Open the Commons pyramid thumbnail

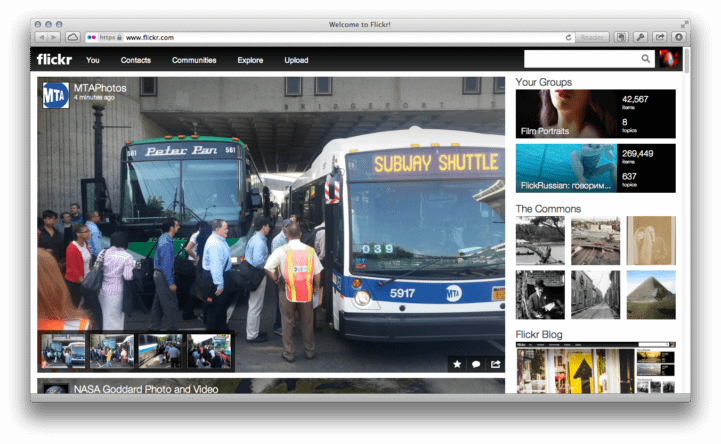651,295
